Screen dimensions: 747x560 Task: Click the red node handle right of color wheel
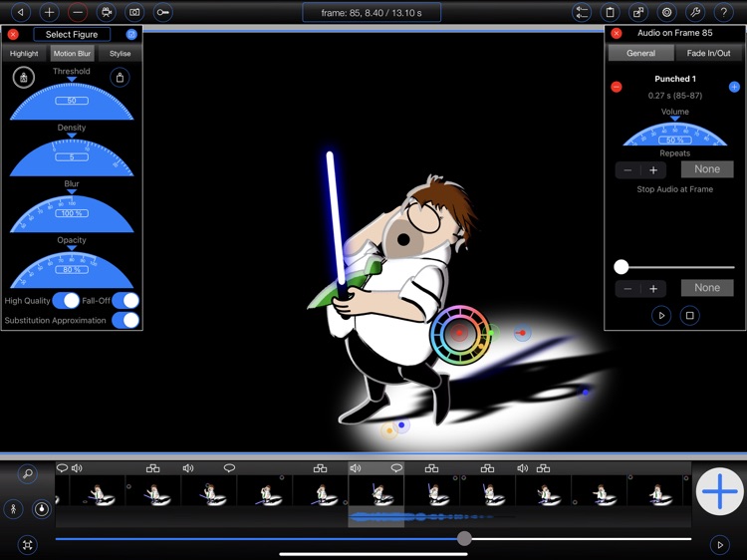pos(523,333)
